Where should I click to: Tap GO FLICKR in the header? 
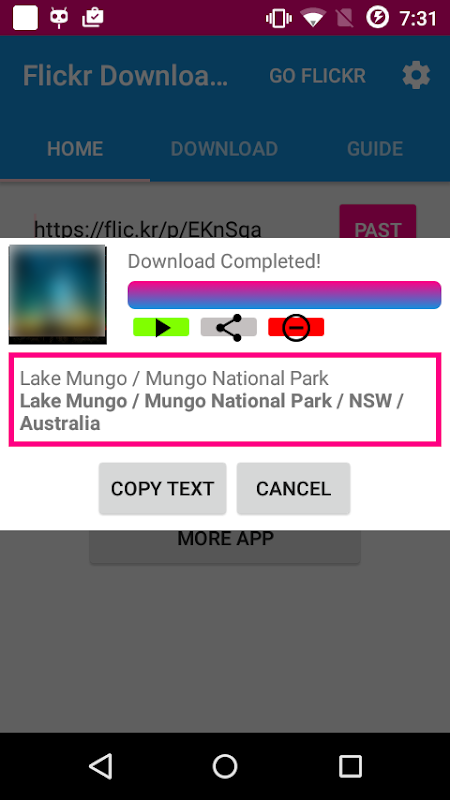pos(317,76)
